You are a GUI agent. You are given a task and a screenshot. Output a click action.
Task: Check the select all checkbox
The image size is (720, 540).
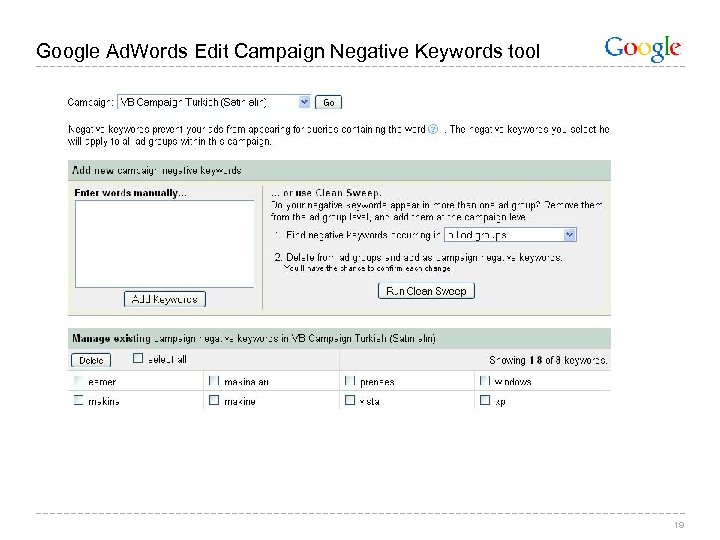pyautogui.click(x=138, y=358)
